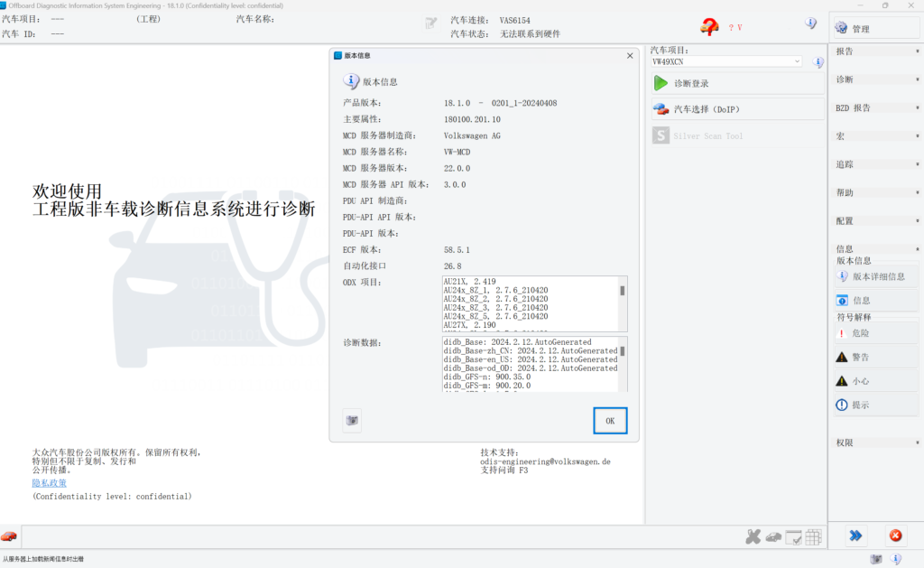924x568 pixels.
Task: Expand the 权限 section
Action: [x=874, y=443]
